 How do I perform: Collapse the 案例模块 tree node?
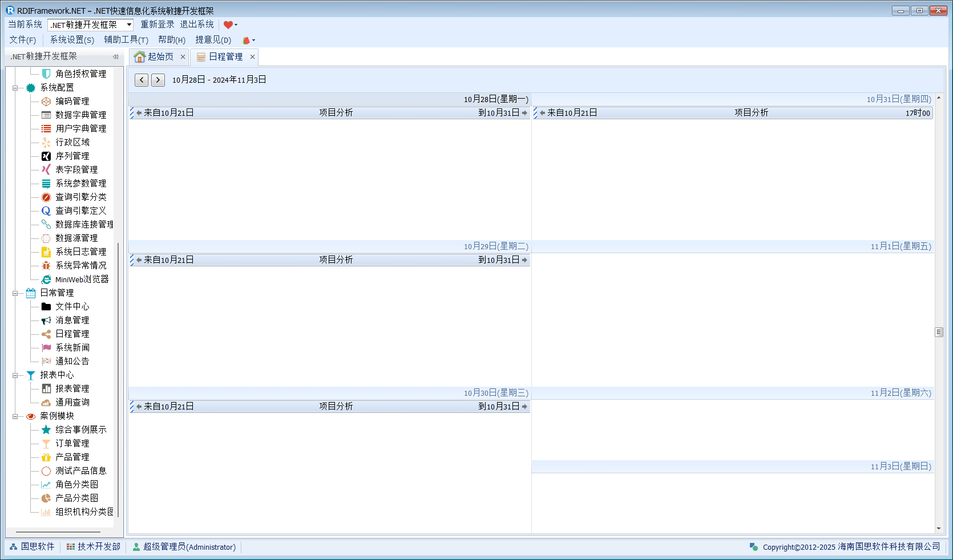(x=15, y=416)
